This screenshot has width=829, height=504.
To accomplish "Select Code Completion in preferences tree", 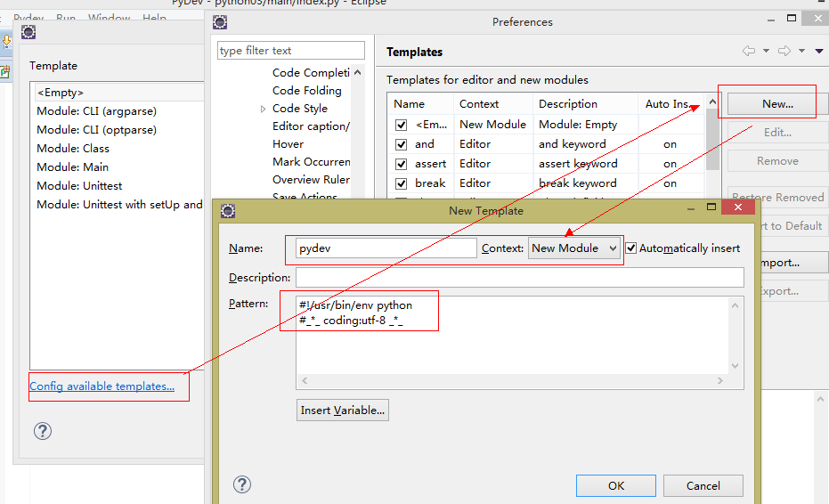I will pyautogui.click(x=311, y=72).
